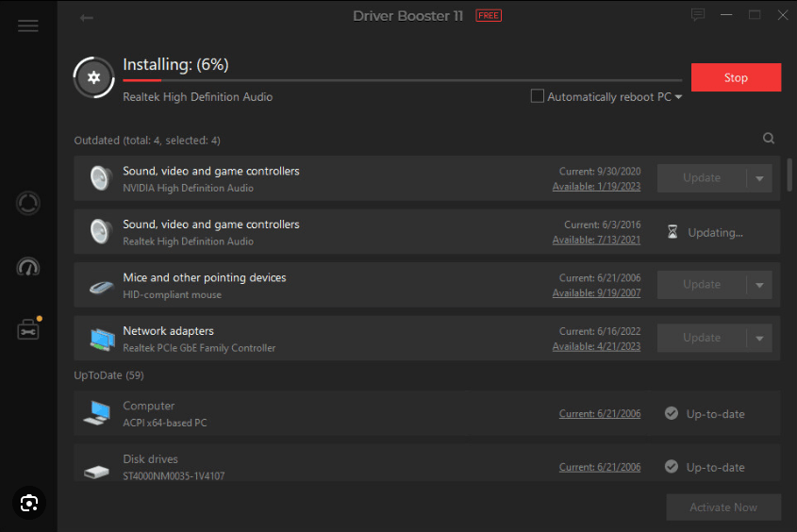Click the Updating... status text
Screen dimensions: 797x532
[715, 233]
